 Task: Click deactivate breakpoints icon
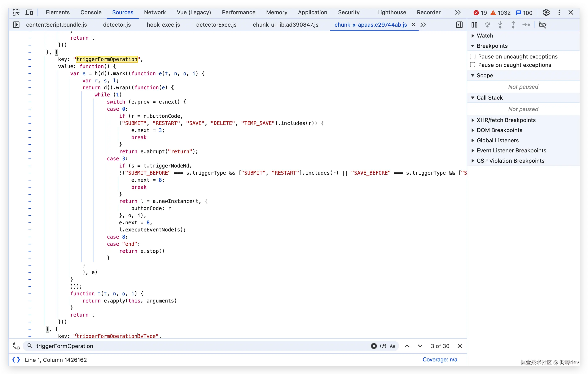pos(542,25)
